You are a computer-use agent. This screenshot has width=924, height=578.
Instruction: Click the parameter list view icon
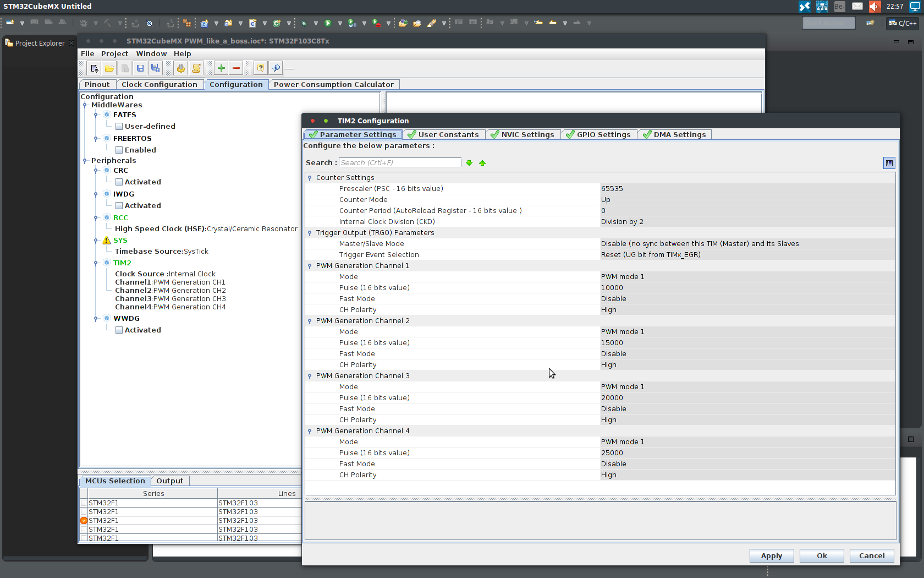[x=889, y=163]
